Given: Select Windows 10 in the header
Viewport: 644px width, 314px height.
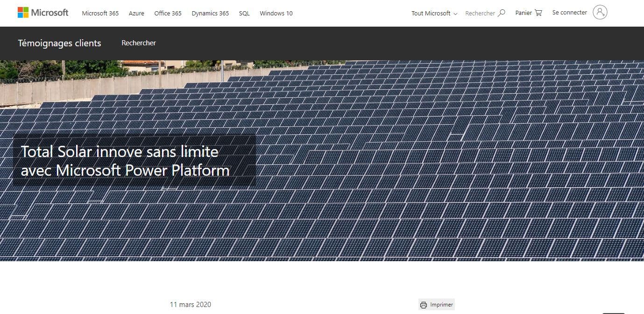Looking at the screenshot, I should tap(276, 13).
